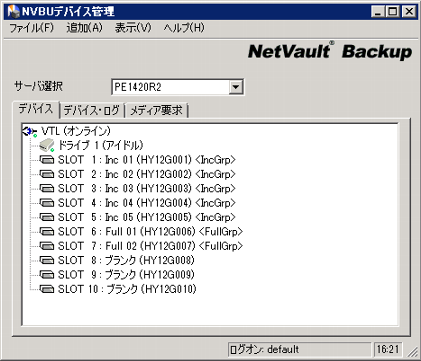
Task: Click the window resize grip
Action: point(412,352)
